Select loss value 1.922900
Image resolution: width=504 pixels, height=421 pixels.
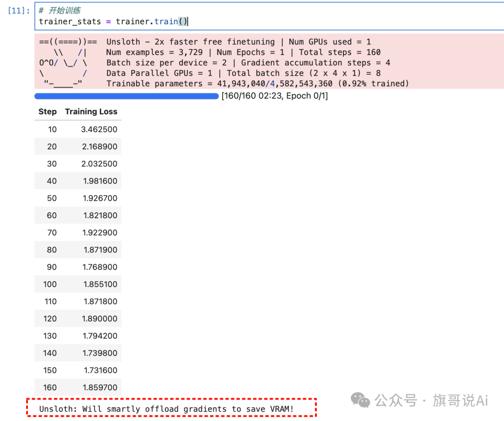point(100,232)
